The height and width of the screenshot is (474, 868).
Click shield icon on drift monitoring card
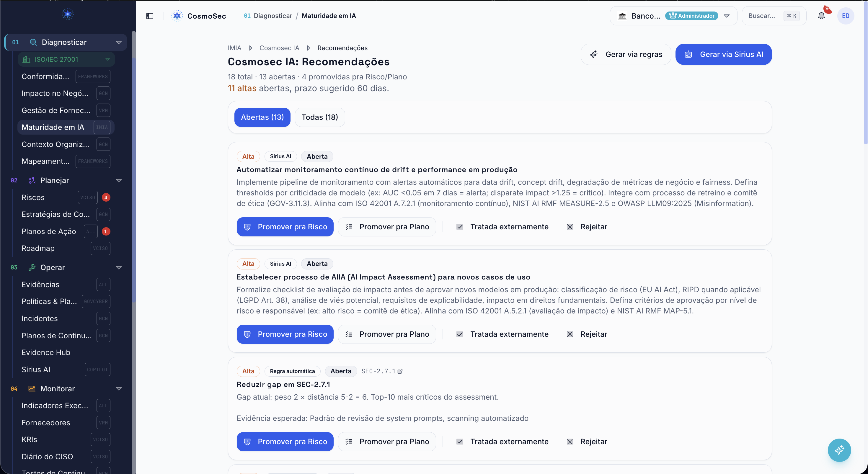click(x=247, y=227)
